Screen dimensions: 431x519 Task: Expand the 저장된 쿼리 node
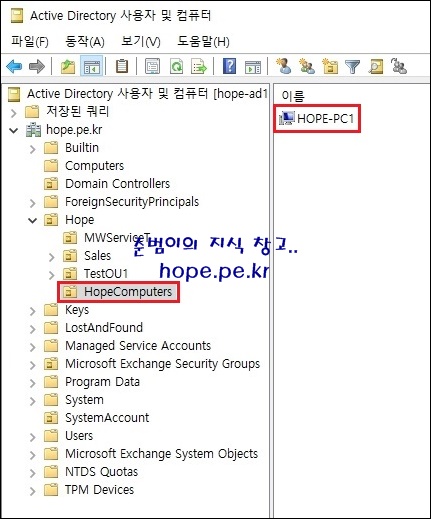point(14,113)
